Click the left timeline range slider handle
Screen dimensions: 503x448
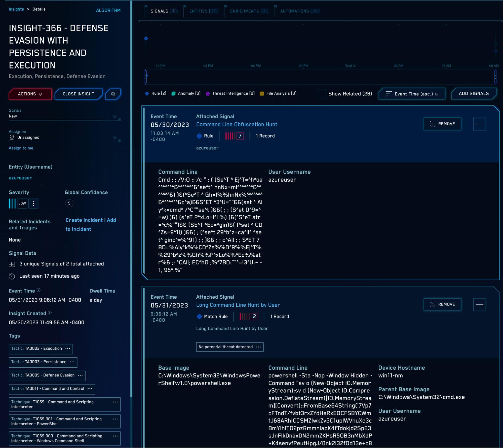tap(145, 77)
